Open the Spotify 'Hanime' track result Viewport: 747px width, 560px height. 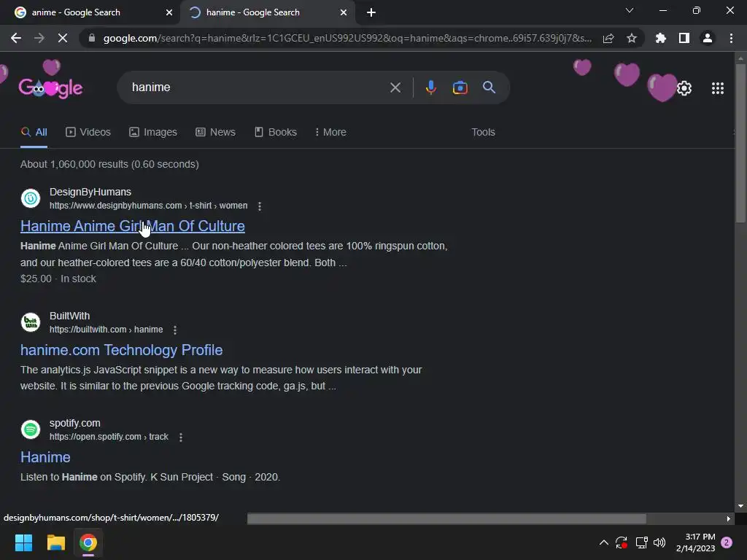tap(45, 457)
